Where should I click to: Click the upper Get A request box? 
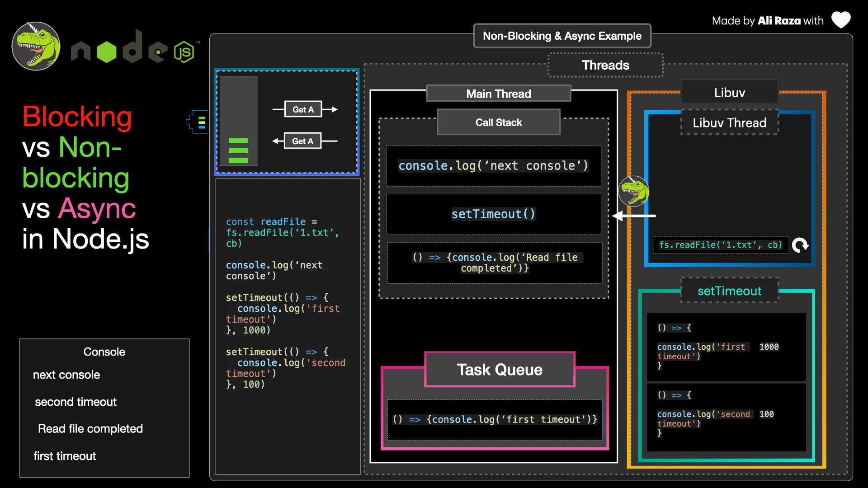pos(303,109)
